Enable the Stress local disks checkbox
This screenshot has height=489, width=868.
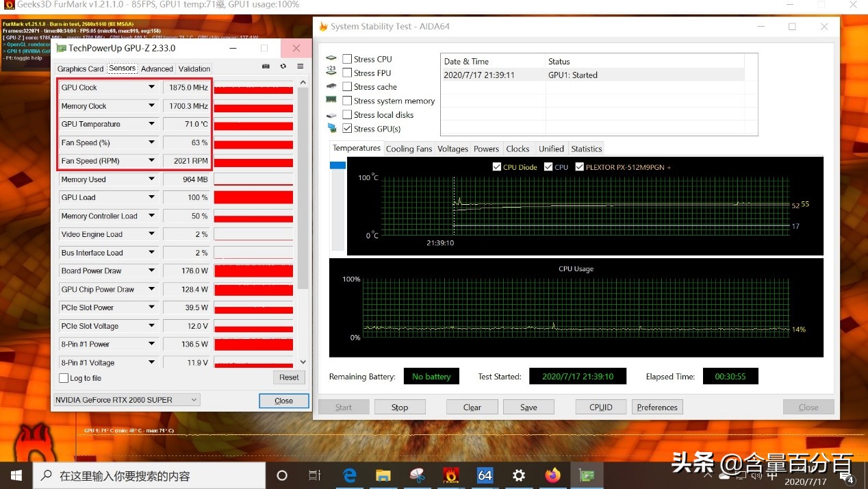[346, 114]
